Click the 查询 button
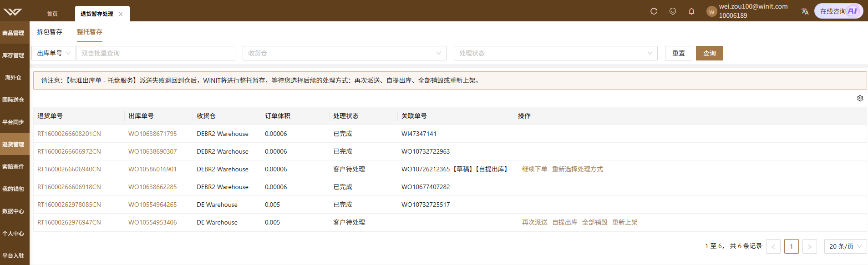The image size is (868, 265). pos(710,53)
